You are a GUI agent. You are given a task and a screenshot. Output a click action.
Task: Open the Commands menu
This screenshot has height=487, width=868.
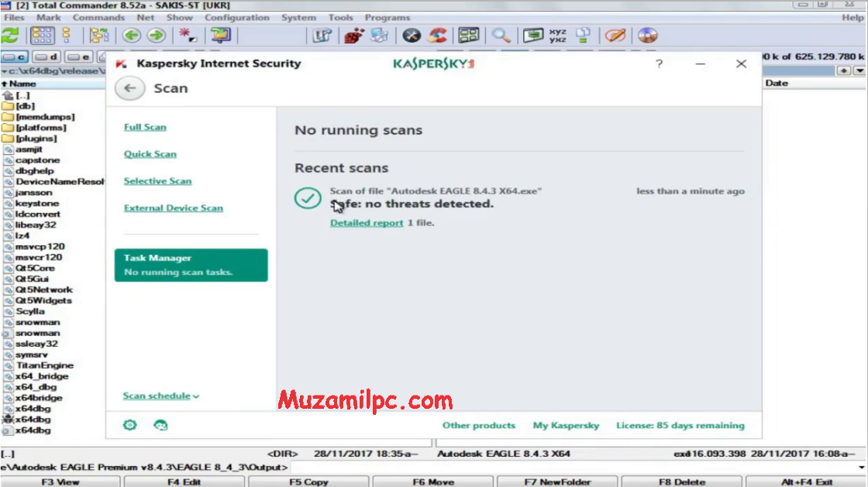point(98,18)
